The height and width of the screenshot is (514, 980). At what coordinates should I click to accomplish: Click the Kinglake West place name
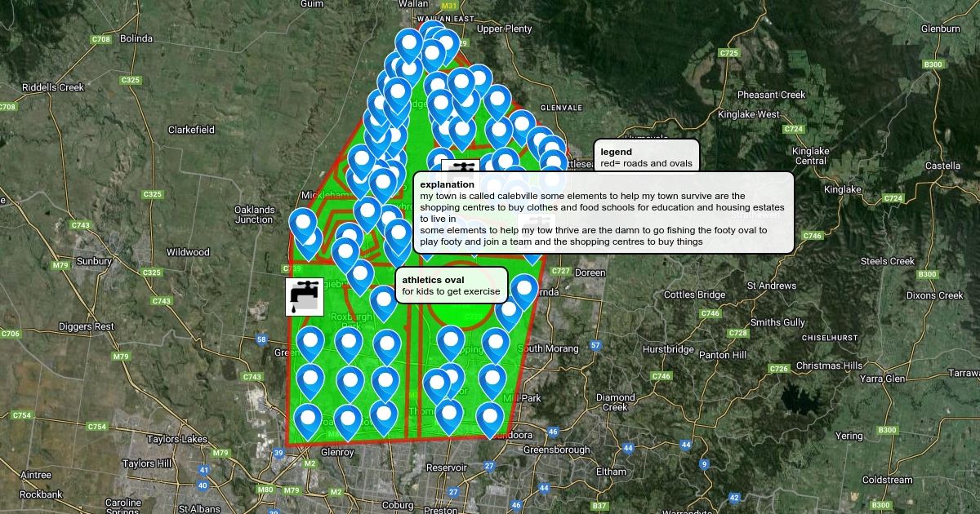click(x=748, y=115)
